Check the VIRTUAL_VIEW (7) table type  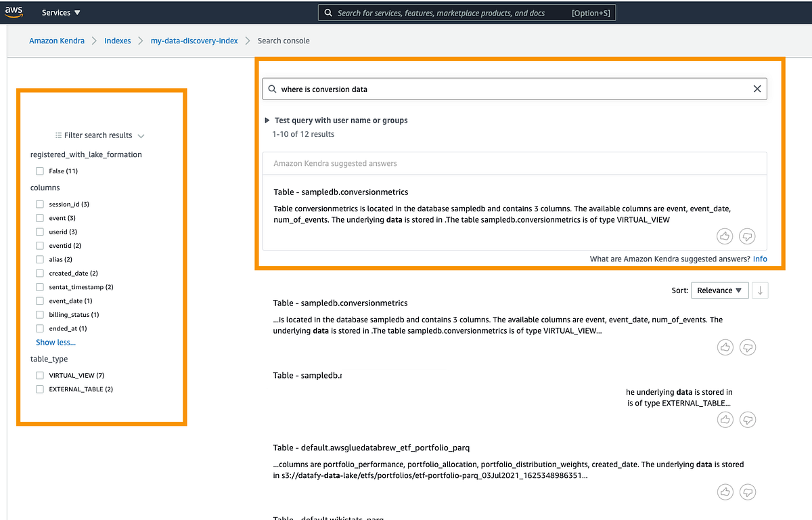(40, 376)
